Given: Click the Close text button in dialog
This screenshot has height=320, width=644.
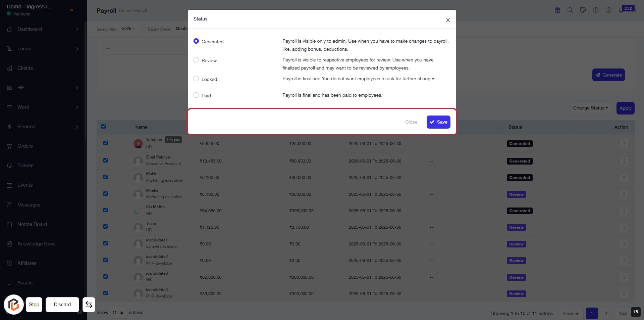Looking at the screenshot, I should tap(411, 122).
